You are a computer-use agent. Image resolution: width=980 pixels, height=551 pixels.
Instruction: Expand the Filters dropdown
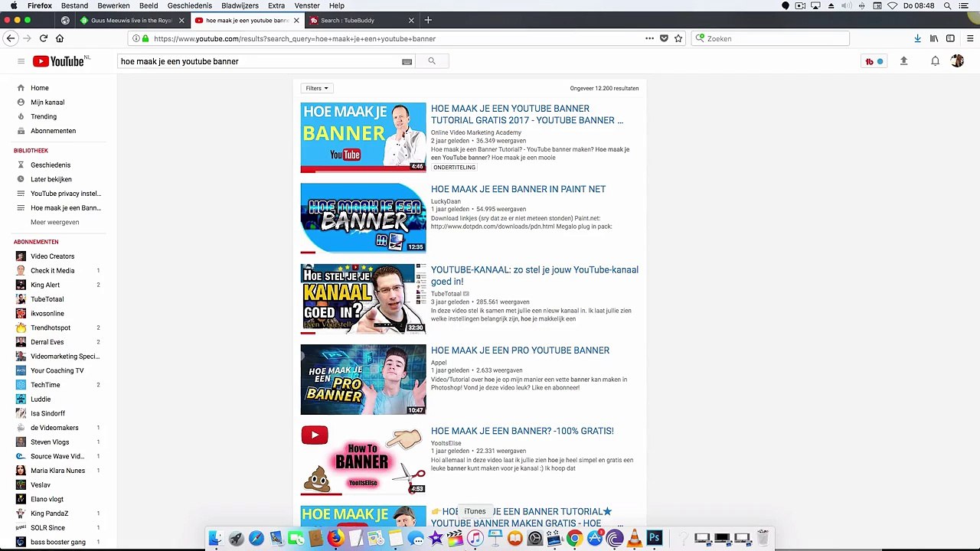click(x=316, y=88)
